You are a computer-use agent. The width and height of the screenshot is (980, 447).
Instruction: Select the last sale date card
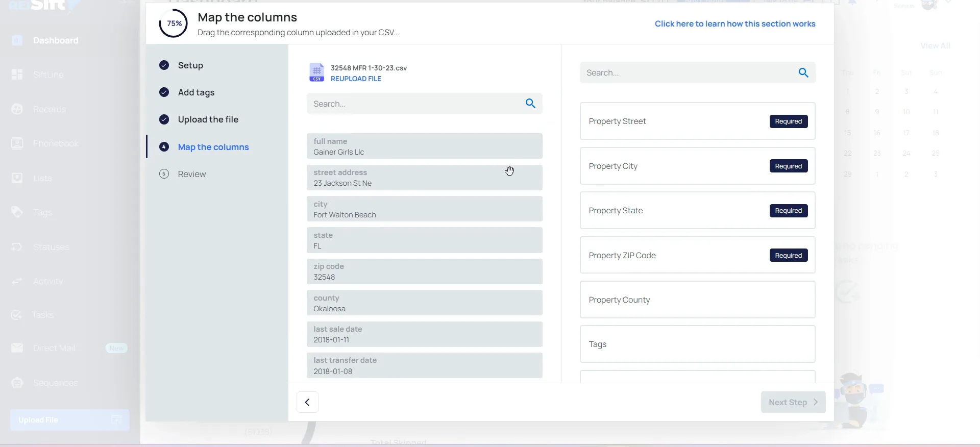click(425, 334)
